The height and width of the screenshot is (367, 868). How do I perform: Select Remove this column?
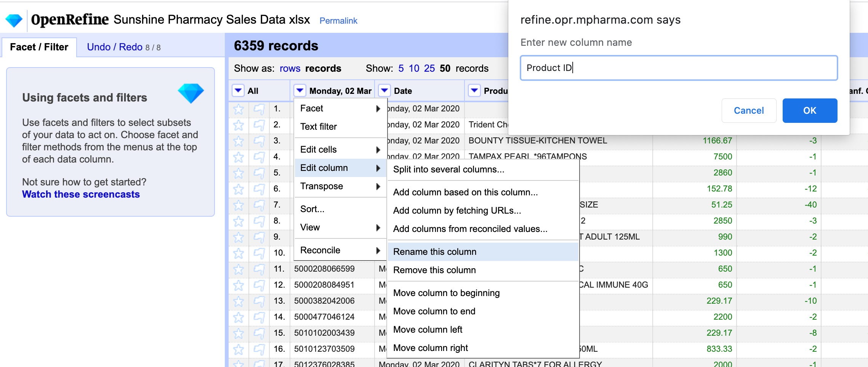pos(434,270)
